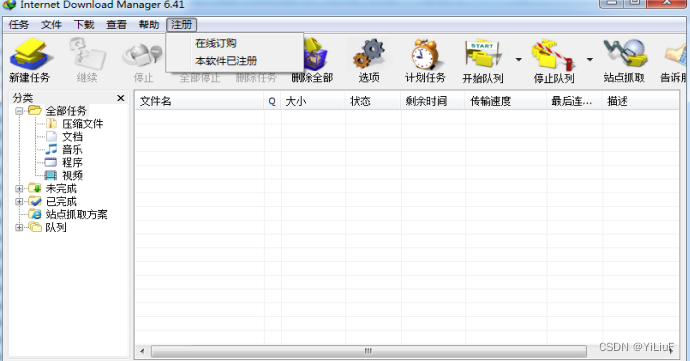Open the 文件 menu
The image size is (690, 361).
(51, 25)
